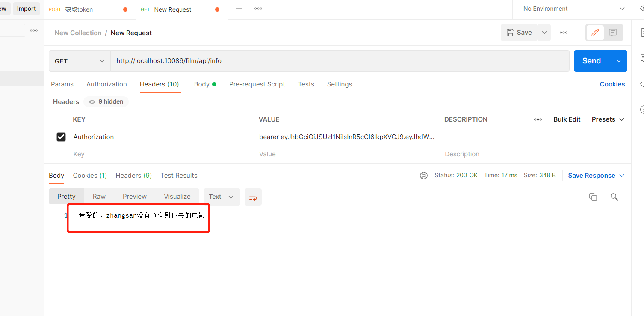This screenshot has width=644, height=316.
Task: Open the Authorization request tab
Action: click(106, 84)
